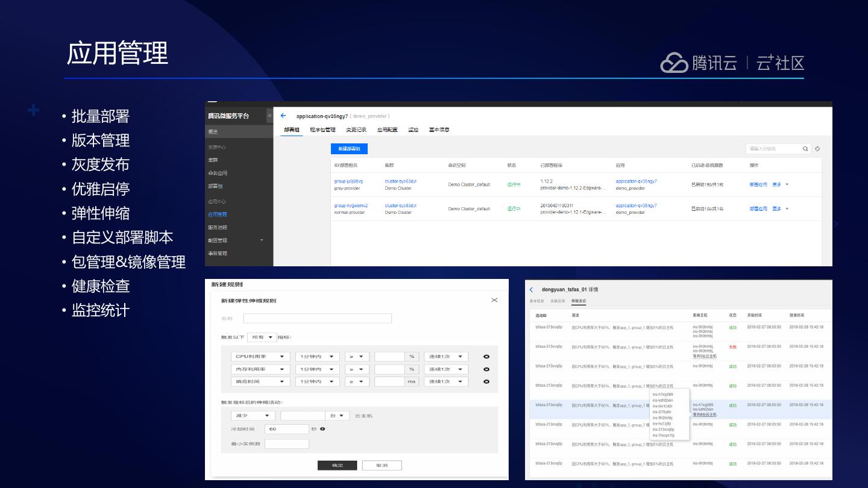The image size is (868, 488).
Task: Confirm the rule with 确定
Action: tap(337, 465)
